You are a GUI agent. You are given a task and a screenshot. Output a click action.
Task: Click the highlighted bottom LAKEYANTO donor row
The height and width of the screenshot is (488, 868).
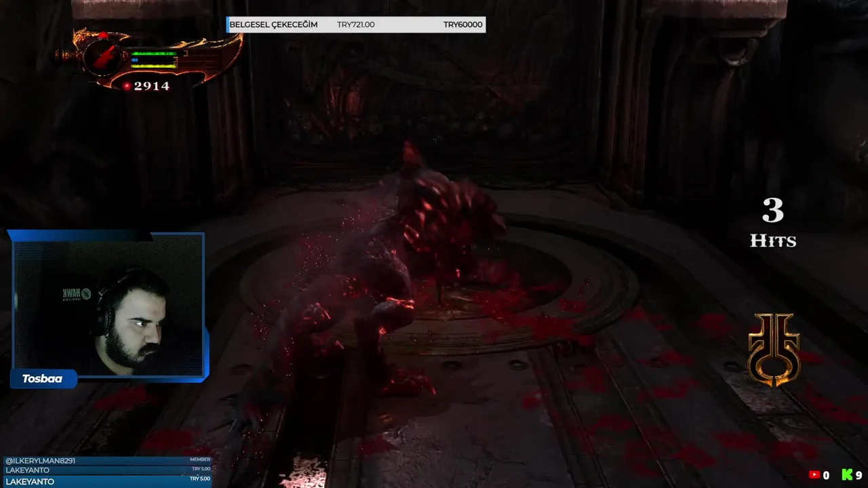[106, 481]
